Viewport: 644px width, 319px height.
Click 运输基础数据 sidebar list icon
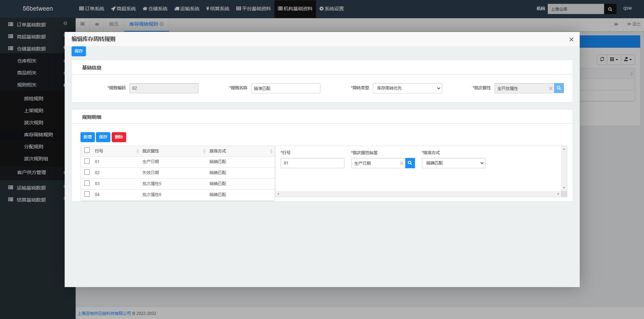point(11,187)
